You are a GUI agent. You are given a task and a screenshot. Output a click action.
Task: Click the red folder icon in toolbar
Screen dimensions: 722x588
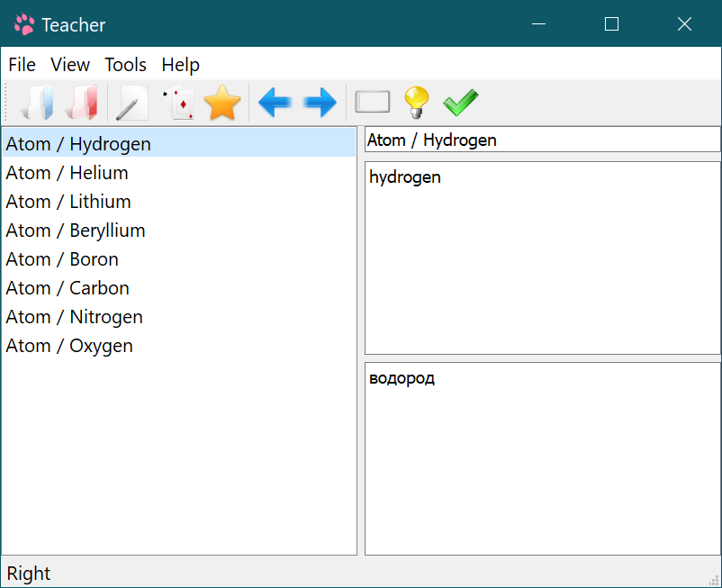83,103
